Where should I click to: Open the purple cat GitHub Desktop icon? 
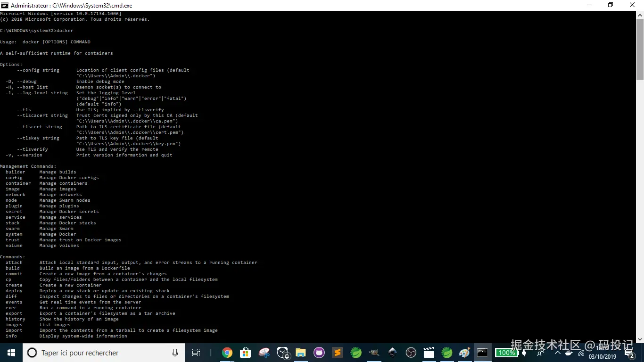point(319,353)
